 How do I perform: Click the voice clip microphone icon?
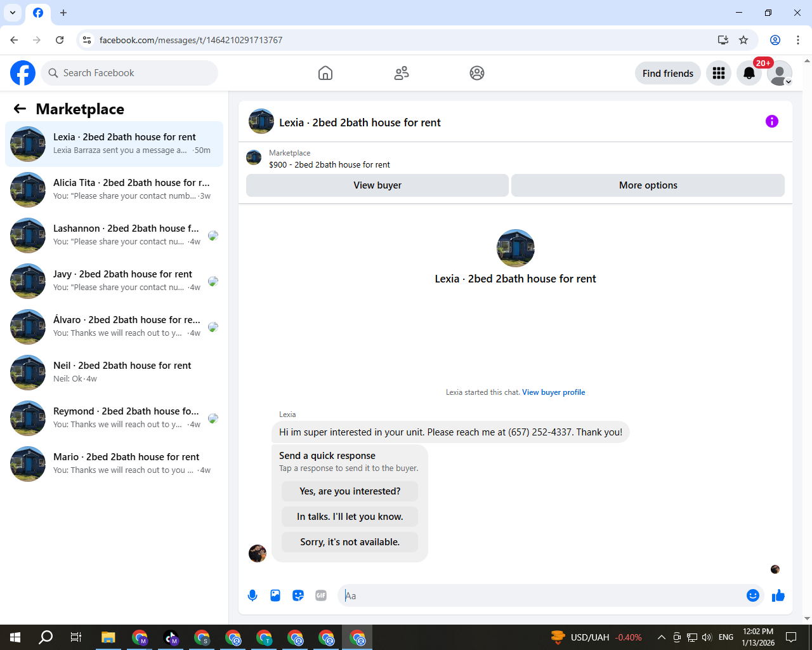coord(252,595)
